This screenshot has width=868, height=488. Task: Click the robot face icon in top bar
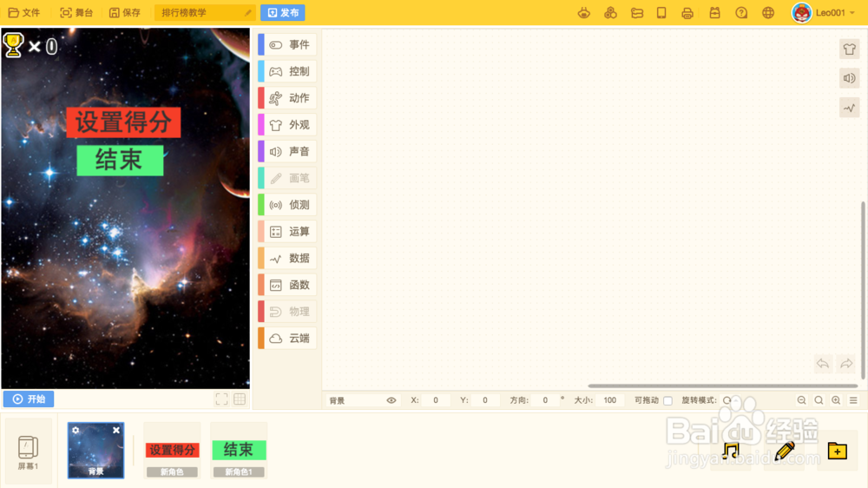point(583,12)
